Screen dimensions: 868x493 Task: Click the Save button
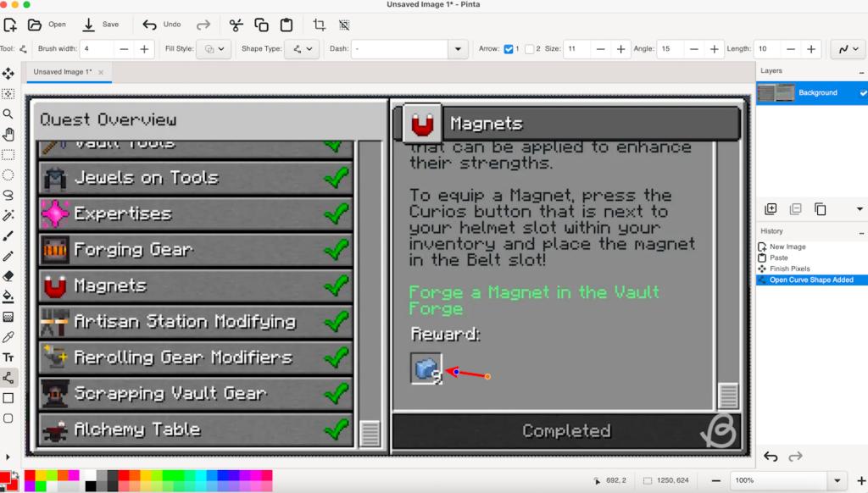click(101, 25)
